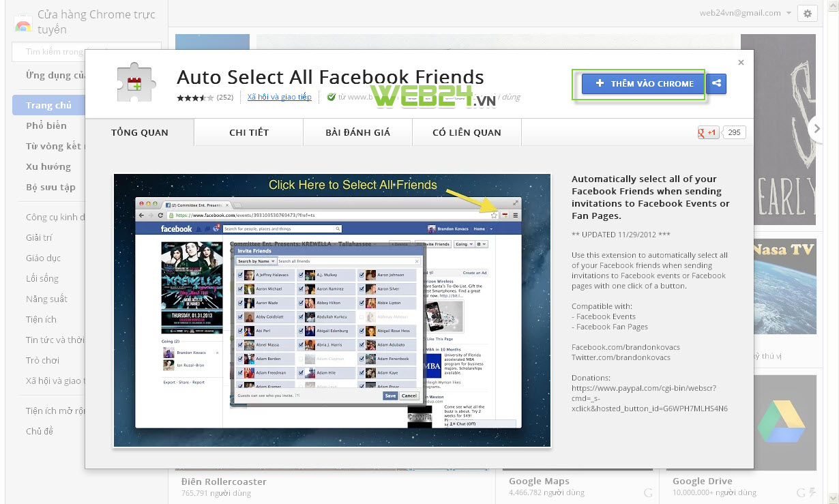This screenshot has width=839, height=504.
Task: Click the store search field
Action: 87,52
